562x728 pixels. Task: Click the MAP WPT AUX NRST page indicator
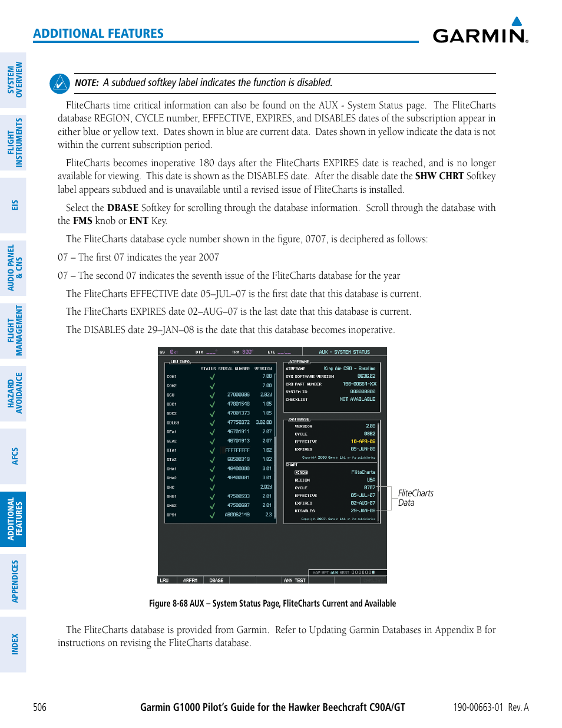click(347, 572)
